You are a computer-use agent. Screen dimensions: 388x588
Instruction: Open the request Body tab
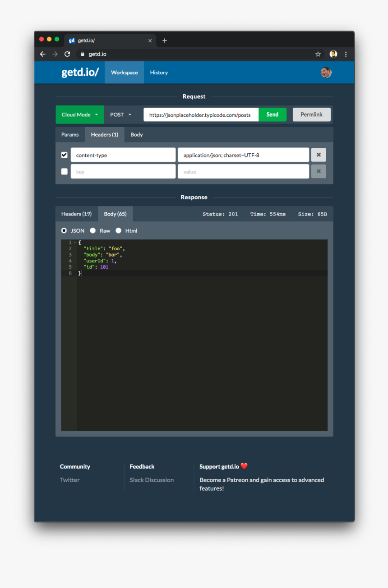coord(136,134)
